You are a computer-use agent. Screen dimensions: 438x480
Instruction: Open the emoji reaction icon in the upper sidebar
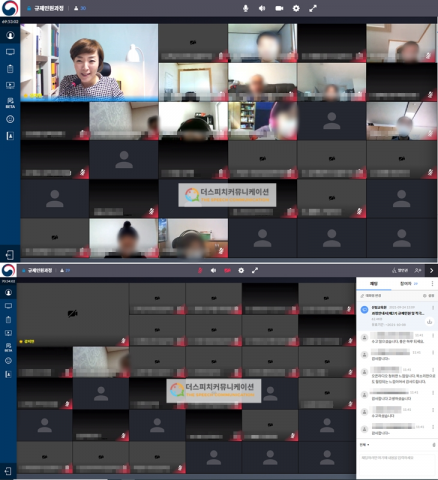[10, 119]
